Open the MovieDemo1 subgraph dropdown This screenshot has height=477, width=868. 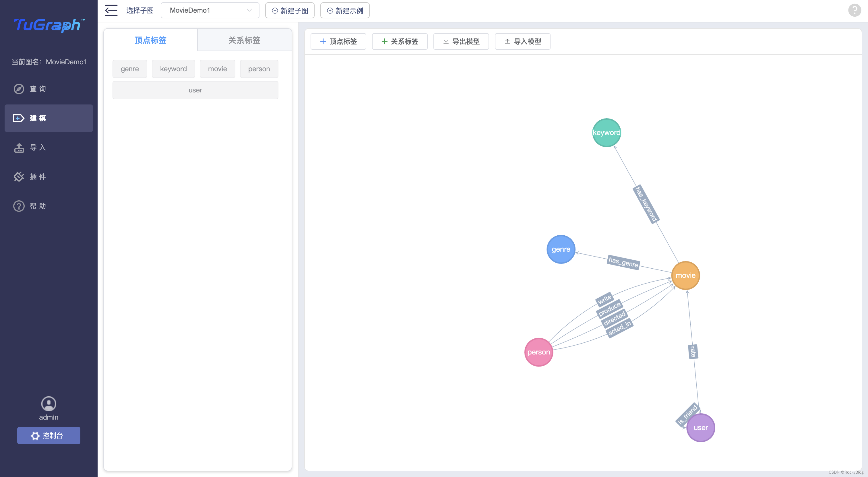pyautogui.click(x=210, y=10)
